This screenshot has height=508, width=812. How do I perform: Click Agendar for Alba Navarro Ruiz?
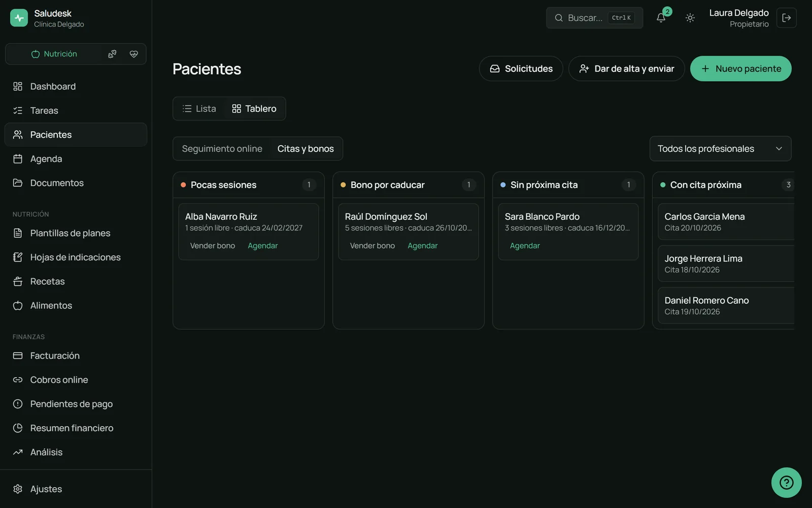[x=263, y=246]
